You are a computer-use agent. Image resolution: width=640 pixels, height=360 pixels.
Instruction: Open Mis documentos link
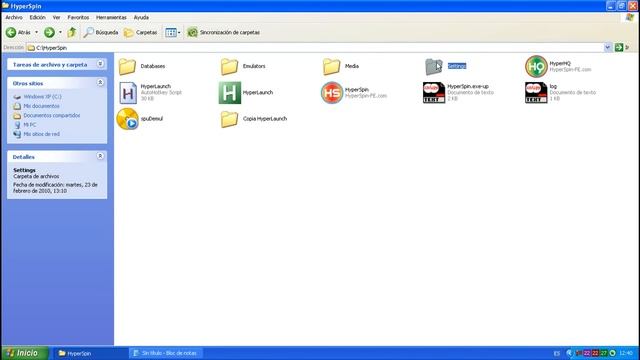pos(41,106)
